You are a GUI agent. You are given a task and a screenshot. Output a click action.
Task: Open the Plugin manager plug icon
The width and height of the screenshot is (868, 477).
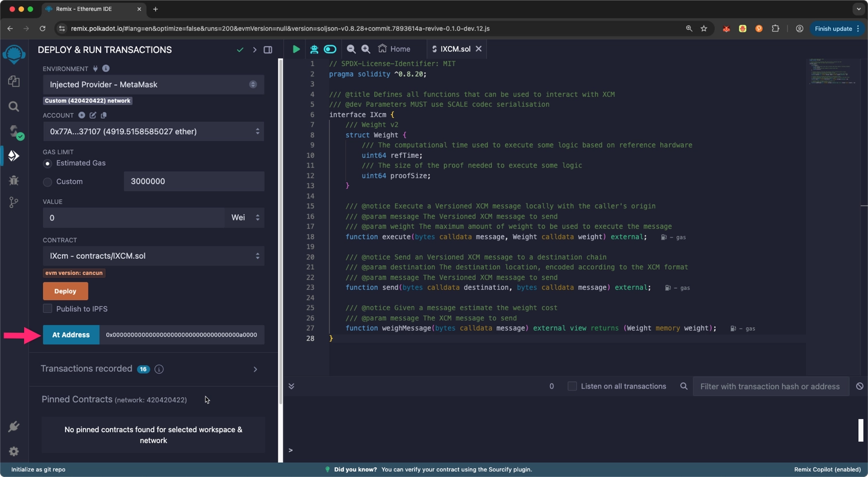click(14, 426)
